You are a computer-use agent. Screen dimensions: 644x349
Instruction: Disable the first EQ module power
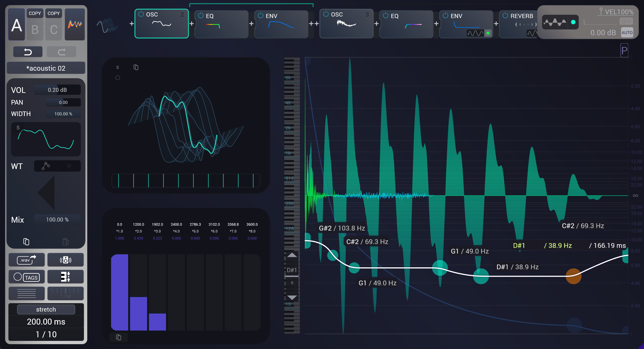point(201,15)
